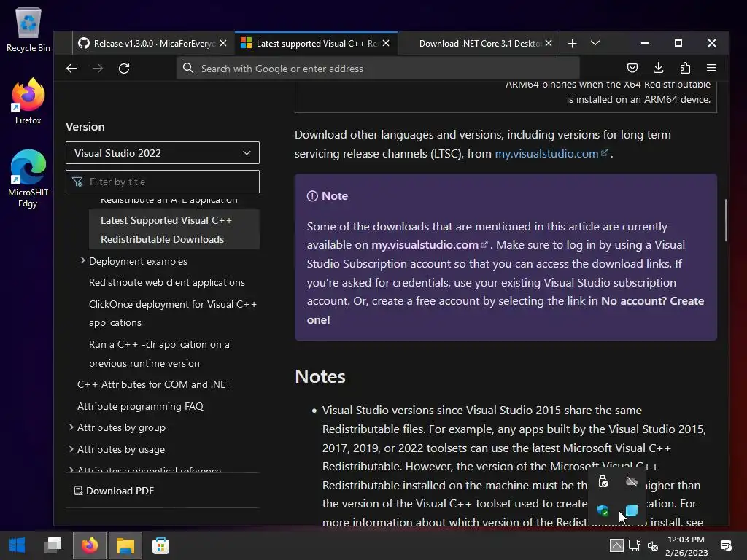Open the network status tray icon
Screen dimensions: 747x560
[635, 545]
